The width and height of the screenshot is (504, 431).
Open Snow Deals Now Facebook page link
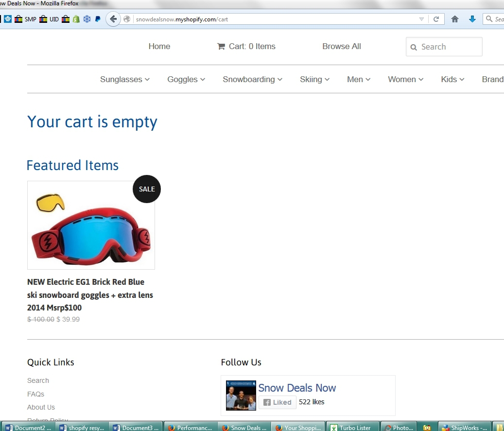pyautogui.click(x=297, y=388)
